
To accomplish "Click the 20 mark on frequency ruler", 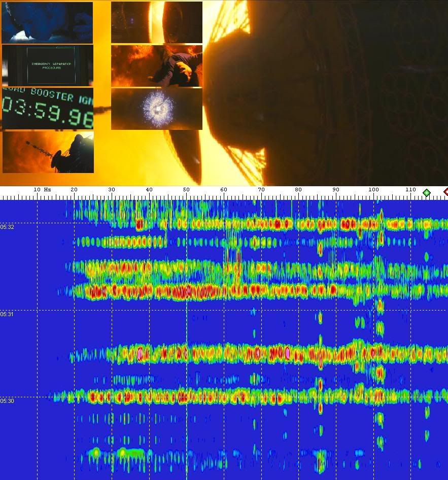I will [x=74, y=190].
